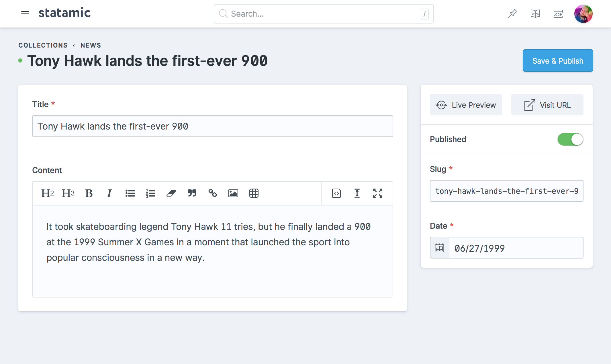Screen dimensions: 611x364
Task: Insert a hyperlink into the content
Action: coord(212,193)
